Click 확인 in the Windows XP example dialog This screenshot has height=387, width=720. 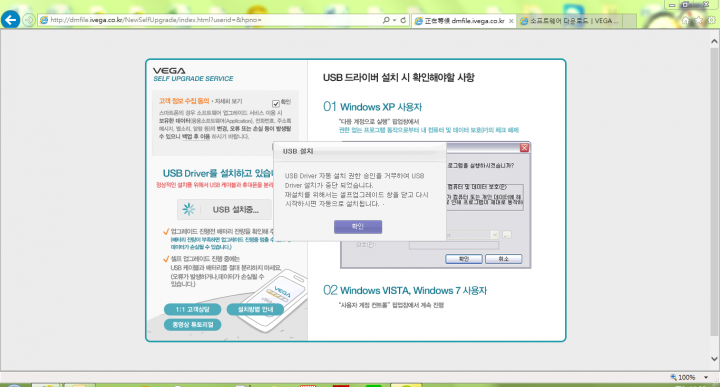pyautogui.click(x=464, y=259)
